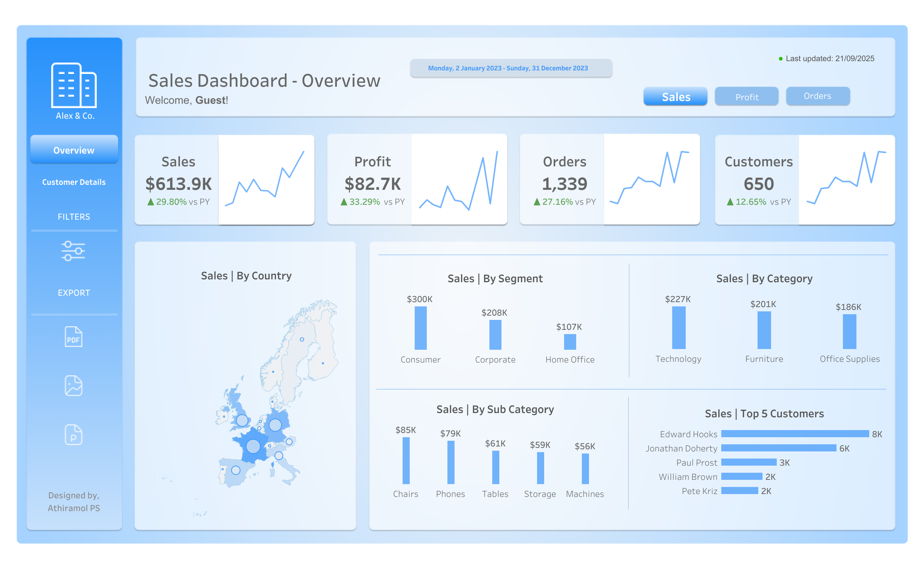924x568 pixels.
Task: Switch to the Customer Details page
Action: [x=74, y=182]
